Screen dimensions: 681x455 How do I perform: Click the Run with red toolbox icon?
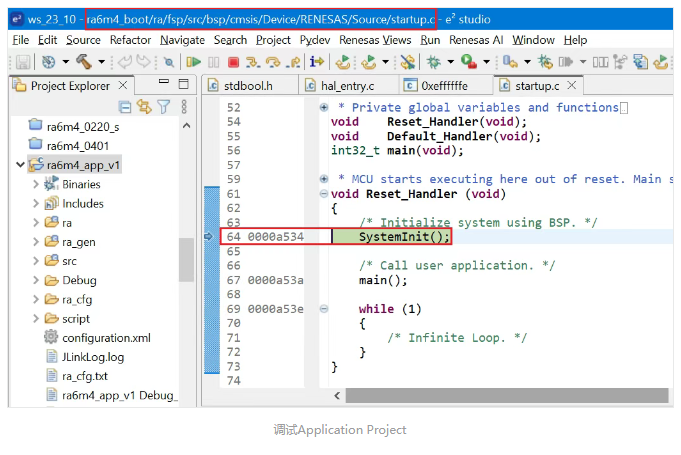[469, 62]
